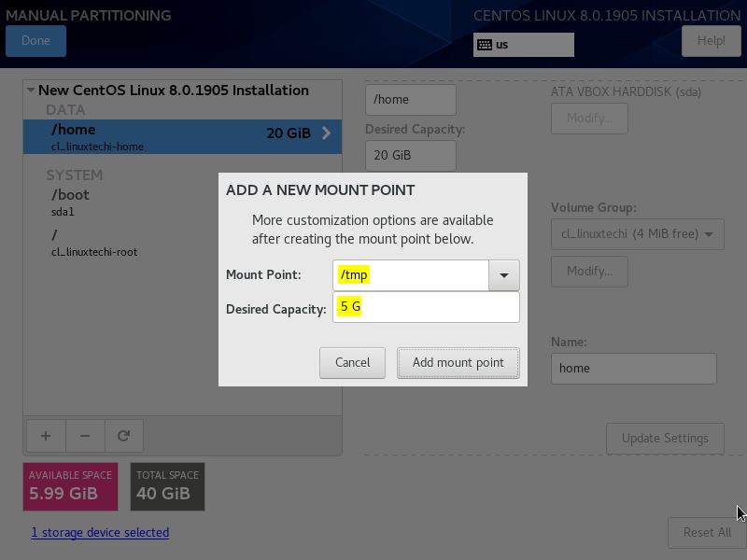Click the blue Done button
The height and width of the screenshot is (560, 747).
(x=35, y=41)
